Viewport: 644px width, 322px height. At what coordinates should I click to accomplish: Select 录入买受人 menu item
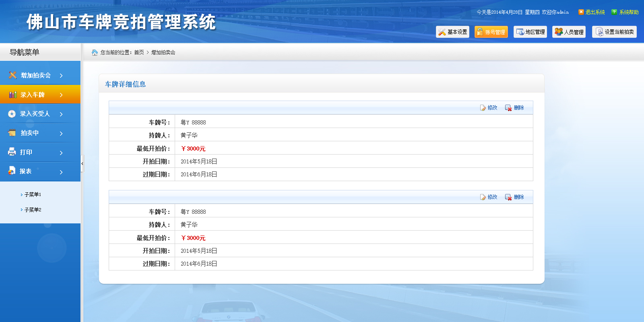[35, 114]
